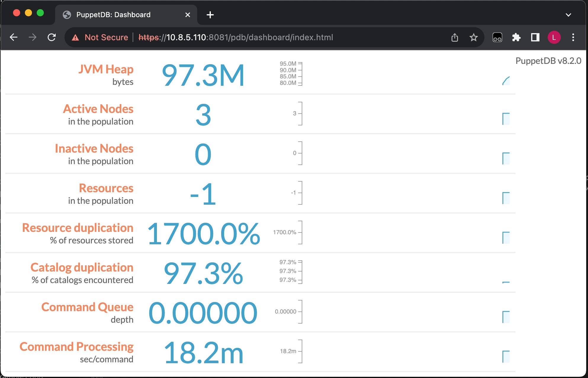Click the Resources label
The height and width of the screenshot is (378, 588).
(x=106, y=188)
